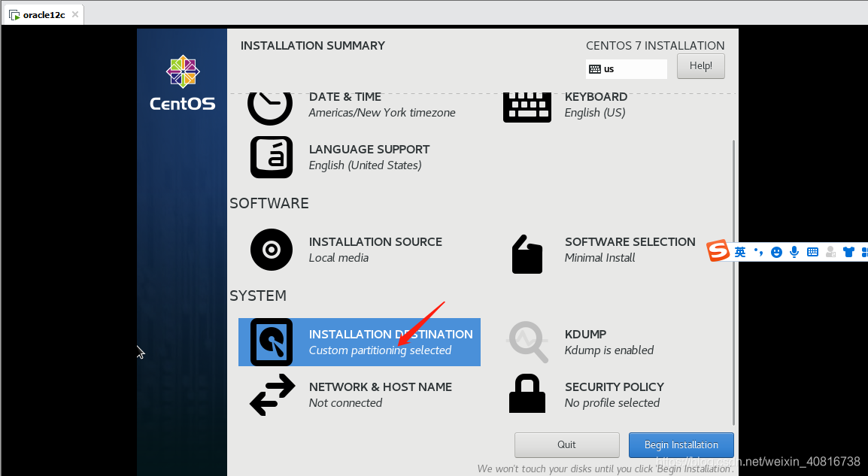This screenshot has height=476, width=868.
Task: Open Date & Time clock icon
Action: pos(270,108)
